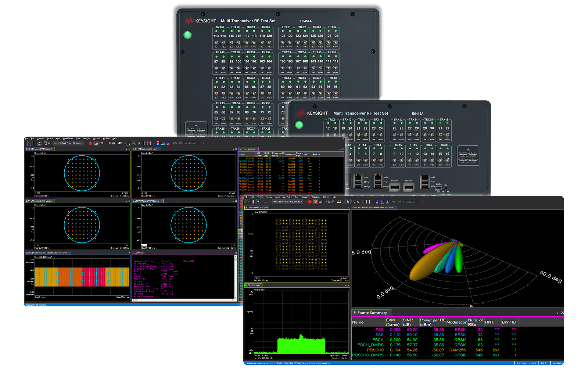Click INT REF status bar button

point(545,363)
